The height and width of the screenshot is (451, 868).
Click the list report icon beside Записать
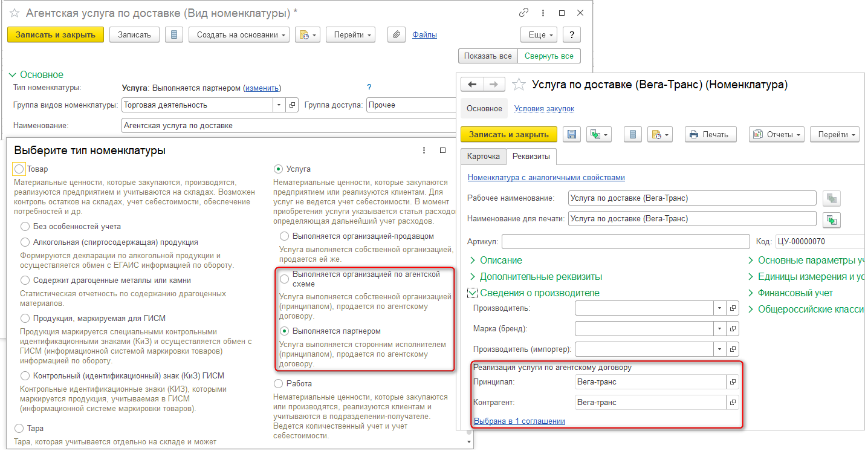(x=174, y=35)
